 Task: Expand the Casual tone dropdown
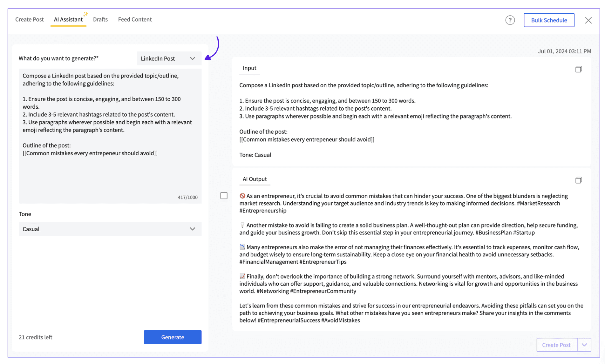point(110,229)
